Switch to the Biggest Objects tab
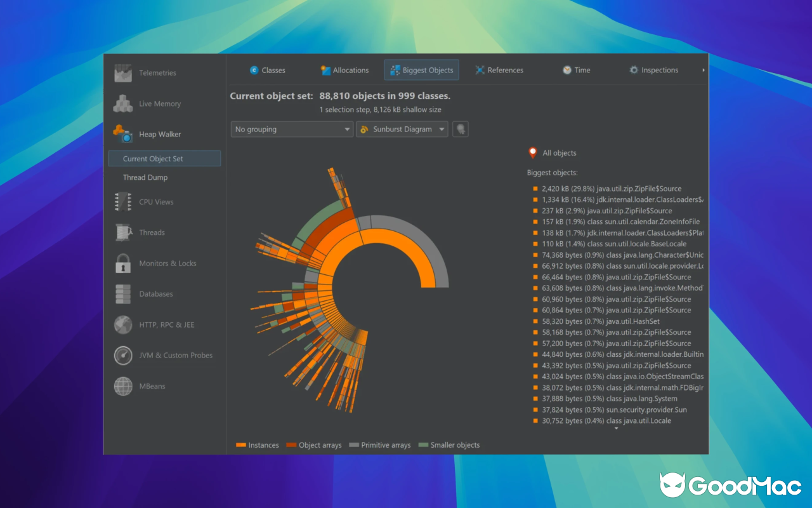Image resolution: width=812 pixels, height=508 pixels. tap(421, 70)
